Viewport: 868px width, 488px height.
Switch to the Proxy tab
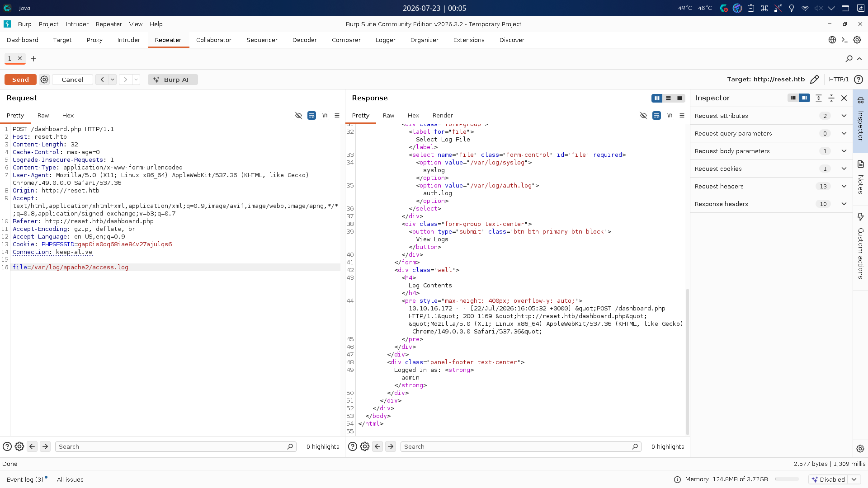point(94,40)
